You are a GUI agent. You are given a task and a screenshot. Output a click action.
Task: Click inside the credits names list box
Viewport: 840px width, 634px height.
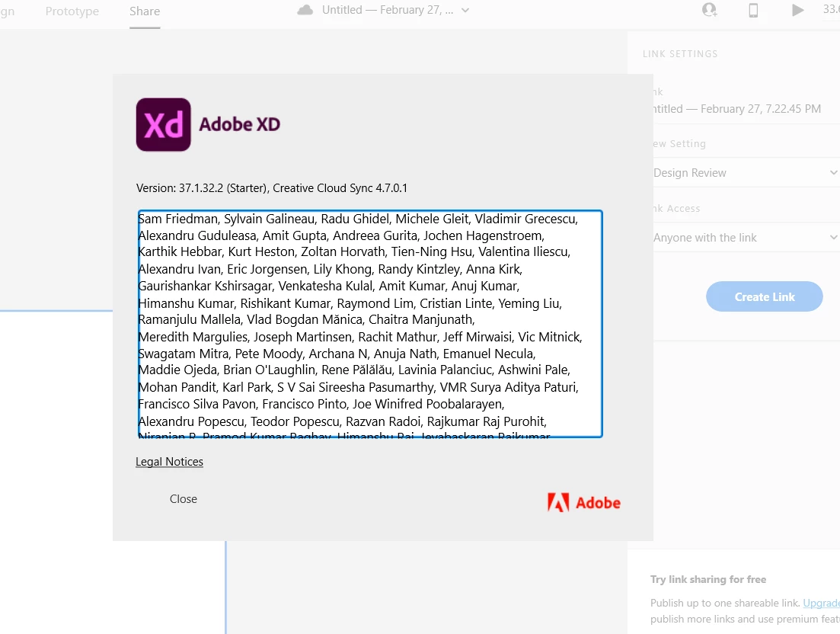click(x=370, y=324)
